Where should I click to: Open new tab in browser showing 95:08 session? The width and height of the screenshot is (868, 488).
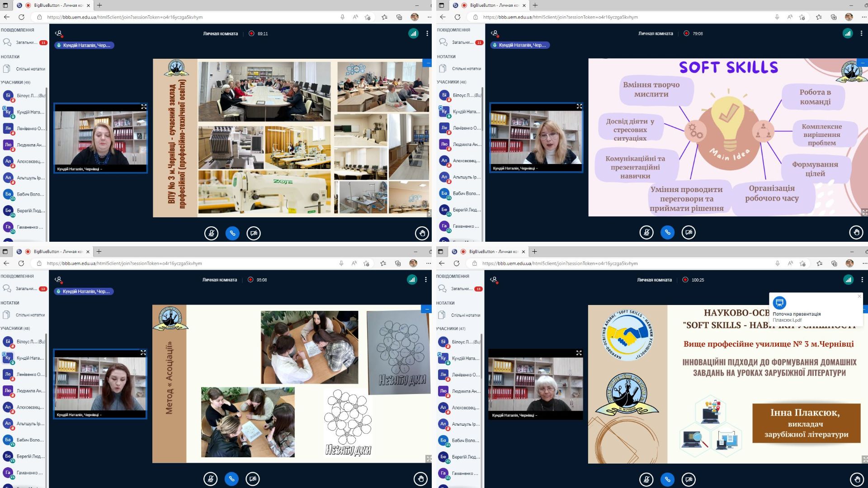point(99,251)
